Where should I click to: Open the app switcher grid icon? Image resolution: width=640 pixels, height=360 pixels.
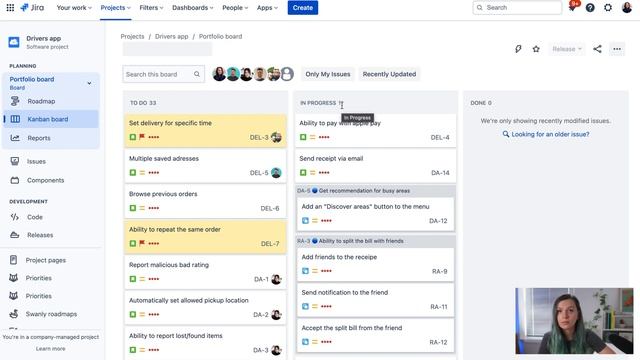10,7
